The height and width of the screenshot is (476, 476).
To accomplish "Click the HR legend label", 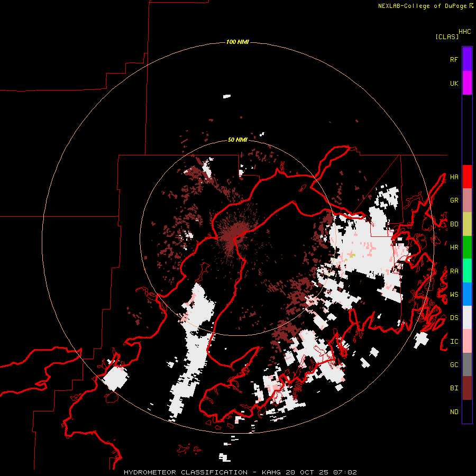I will click(x=454, y=248).
